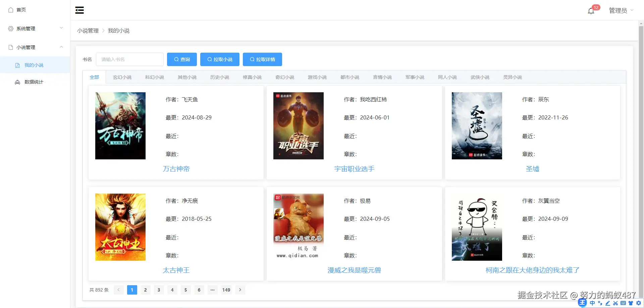Go to page 4
The image size is (644, 308).
[172, 290]
